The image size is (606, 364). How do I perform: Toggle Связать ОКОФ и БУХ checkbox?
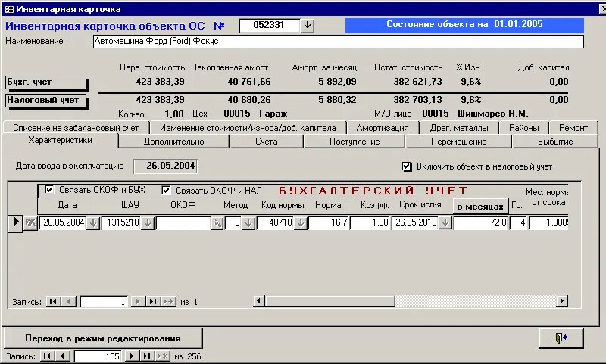click(49, 189)
